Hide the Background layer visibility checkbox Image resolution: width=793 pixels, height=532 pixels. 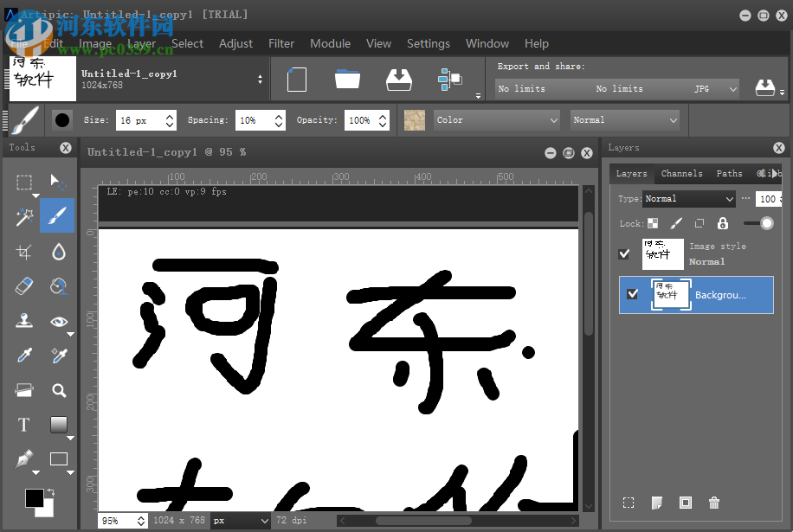pyautogui.click(x=632, y=294)
